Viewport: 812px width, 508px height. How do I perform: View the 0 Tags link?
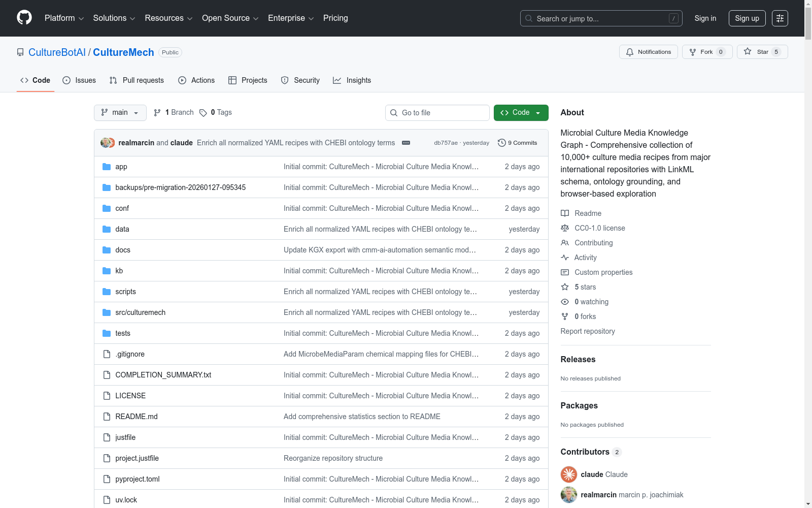[216, 112]
